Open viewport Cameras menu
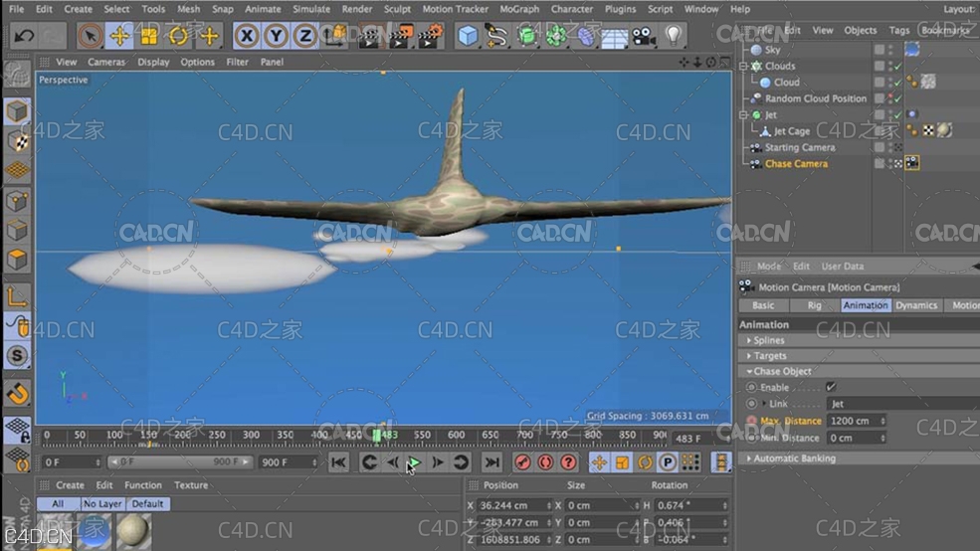The image size is (980, 551). [x=106, y=62]
